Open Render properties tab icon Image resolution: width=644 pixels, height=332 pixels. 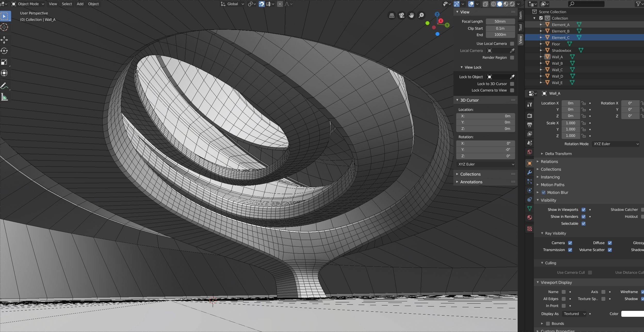click(x=529, y=116)
